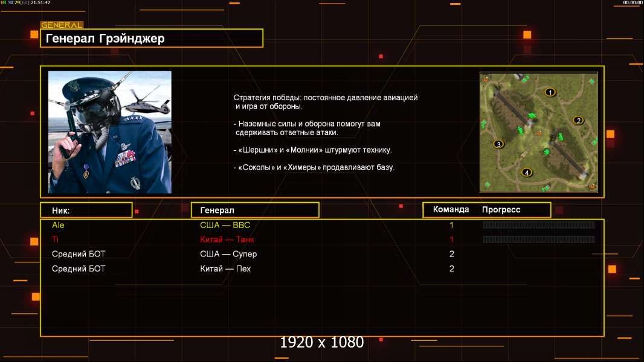644x362 pixels.
Task: Click the yellow GENERAL label tag
Action: click(62, 25)
